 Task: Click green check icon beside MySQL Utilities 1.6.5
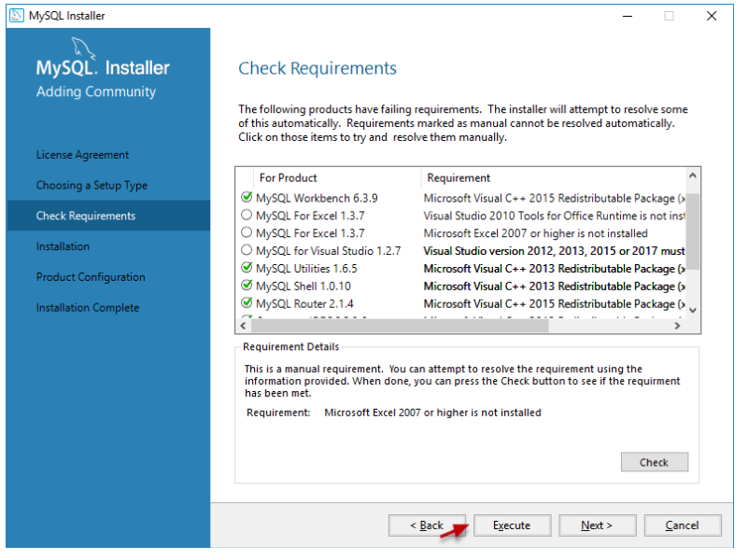(247, 267)
